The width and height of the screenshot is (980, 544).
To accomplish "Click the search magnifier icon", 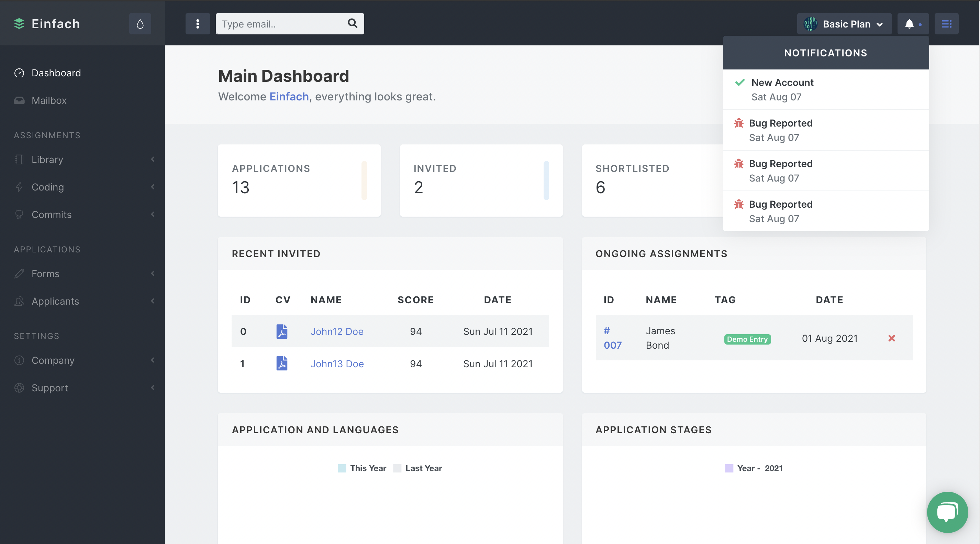I will 352,24.
